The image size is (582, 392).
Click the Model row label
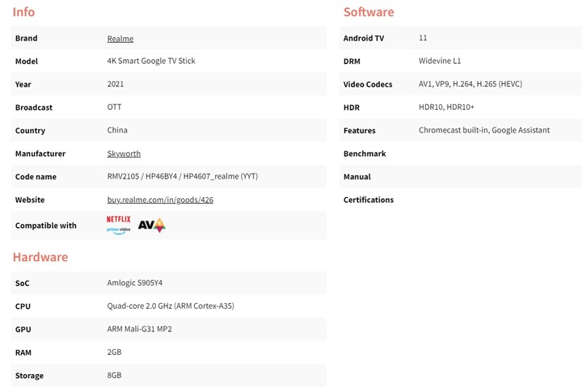coord(27,61)
